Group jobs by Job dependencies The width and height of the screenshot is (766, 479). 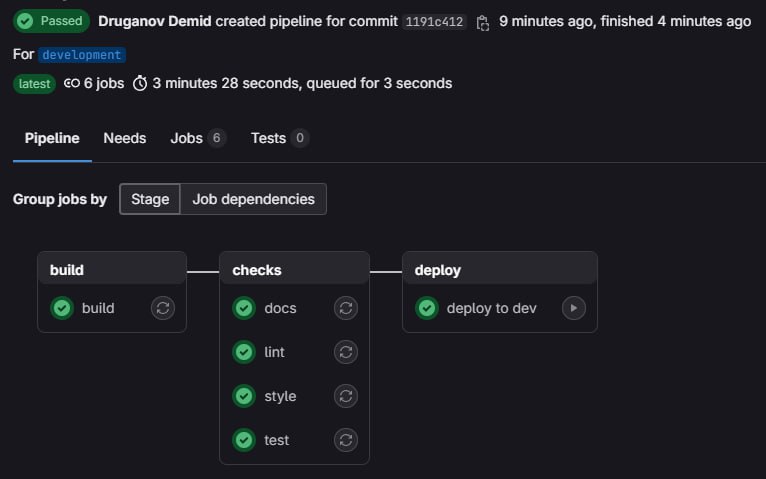click(253, 199)
